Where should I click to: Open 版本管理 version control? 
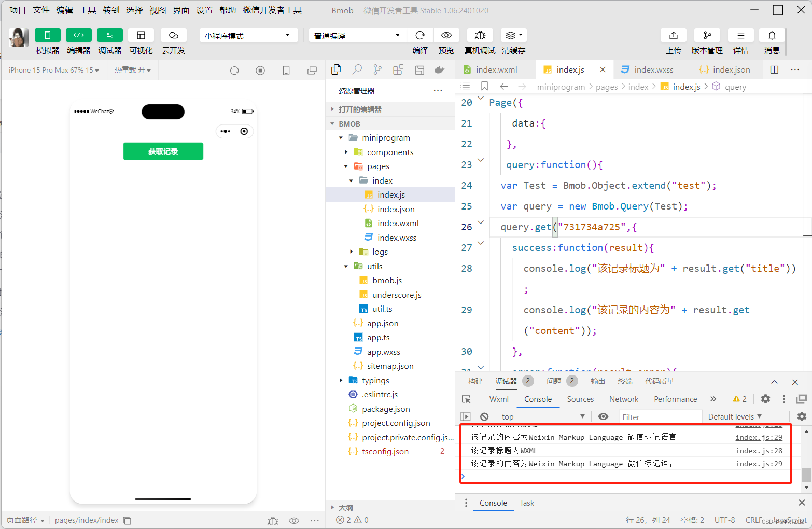pyautogui.click(x=707, y=35)
